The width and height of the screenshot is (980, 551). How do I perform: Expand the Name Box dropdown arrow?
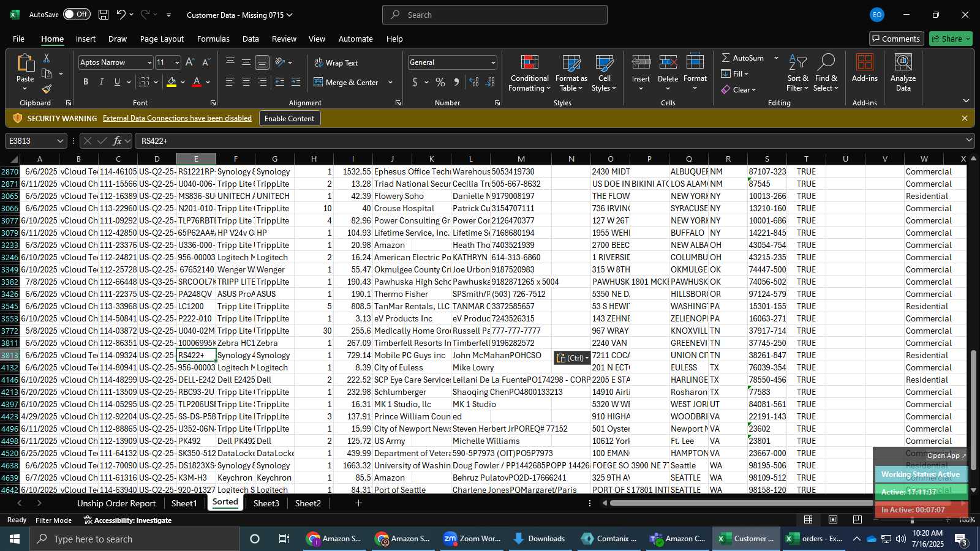coord(60,141)
